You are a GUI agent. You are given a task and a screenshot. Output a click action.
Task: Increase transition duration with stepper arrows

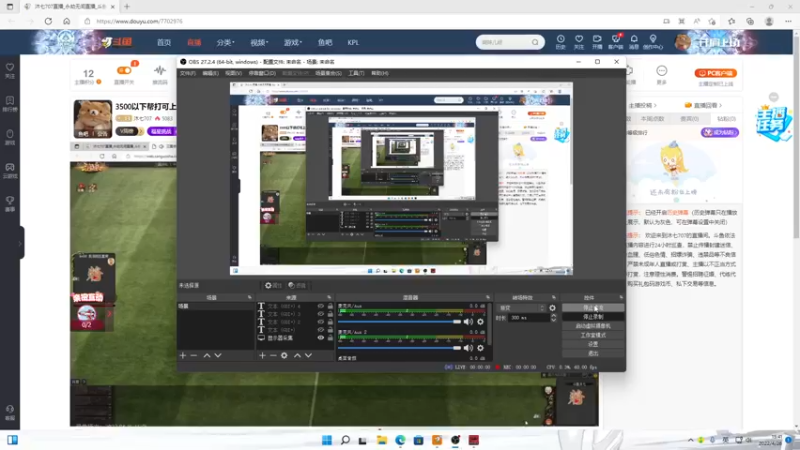(554, 315)
